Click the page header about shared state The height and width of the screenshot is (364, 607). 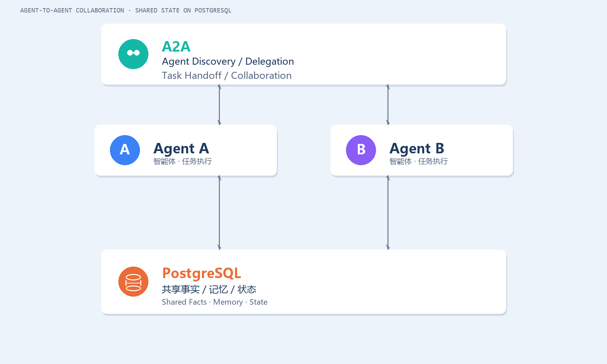point(126,10)
